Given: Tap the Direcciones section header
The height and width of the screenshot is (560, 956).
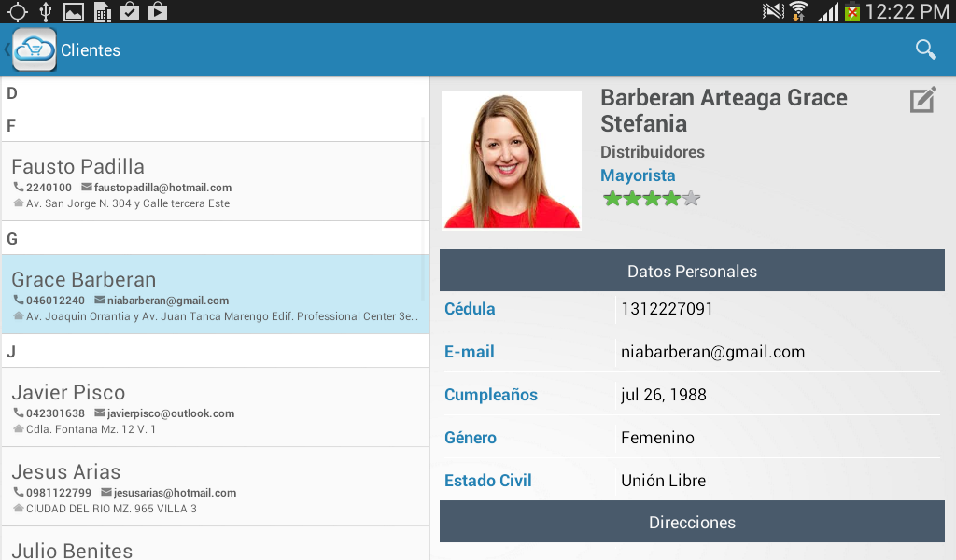Looking at the screenshot, I should pyautogui.click(x=692, y=522).
